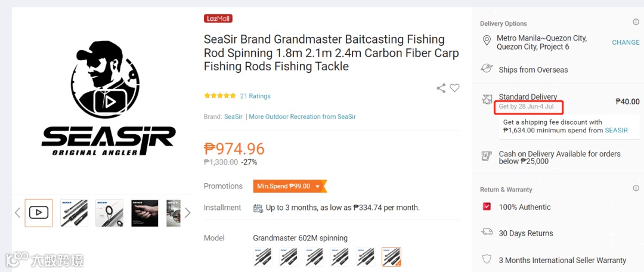Show previous product thumbnails arrow
This screenshot has height=272, width=644.
coord(17,212)
